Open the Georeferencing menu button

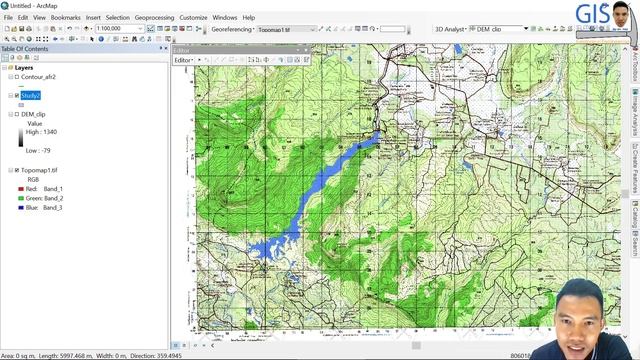coord(233,29)
